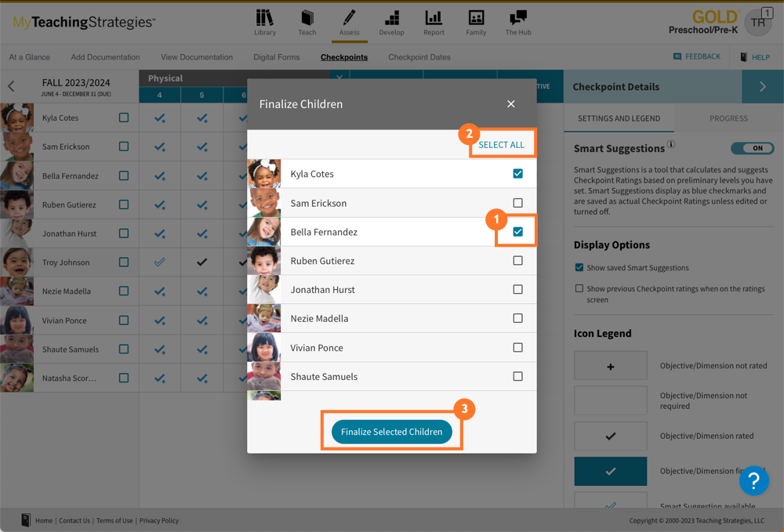Collapse Checkpoint Details panel with right chevron
This screenshot has width=784, height=532.
(x=762, y=87)
